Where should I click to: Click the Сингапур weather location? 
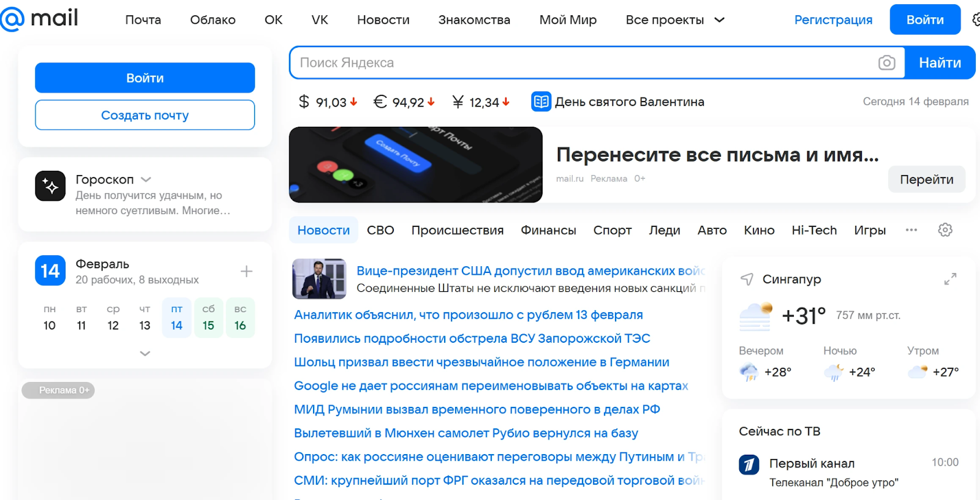pyautogui.click(x=791, y=279)
